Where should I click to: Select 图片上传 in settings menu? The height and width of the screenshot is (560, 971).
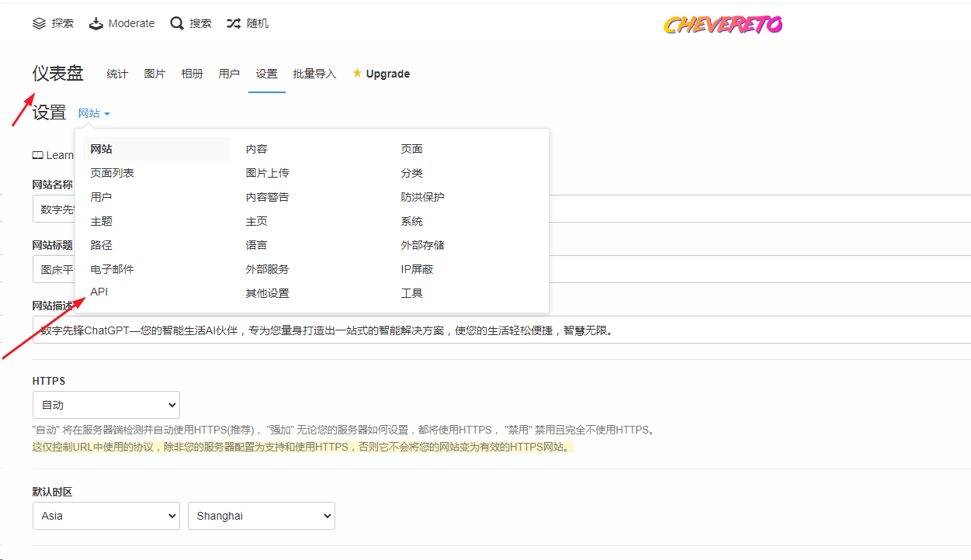pyautogui.click(x=267, y=173)
